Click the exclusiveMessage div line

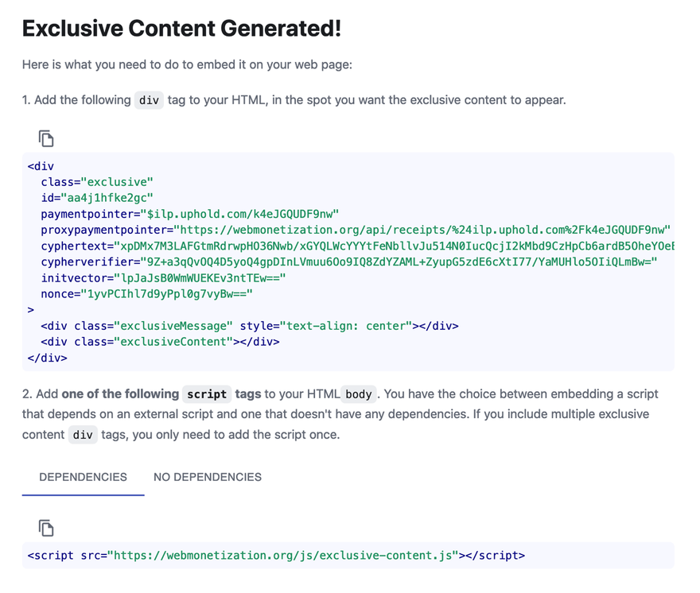tap(250, 326)
